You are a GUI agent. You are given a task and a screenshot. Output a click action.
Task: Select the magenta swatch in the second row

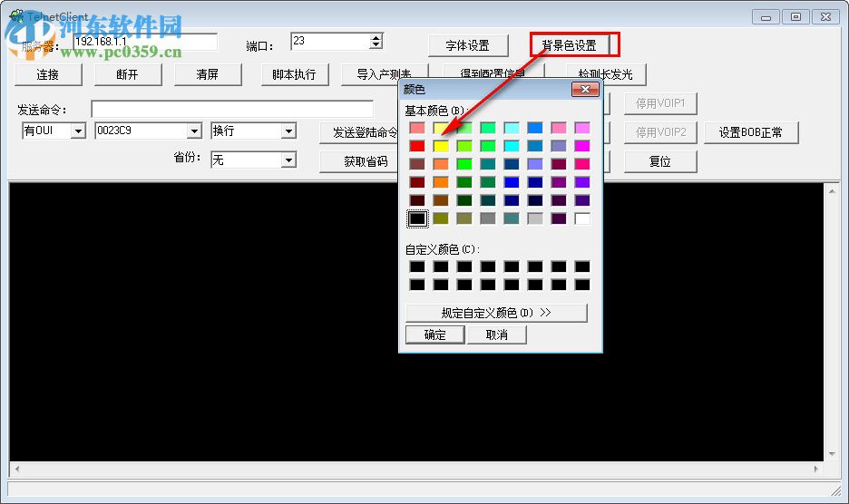click(x=582, y=146)
